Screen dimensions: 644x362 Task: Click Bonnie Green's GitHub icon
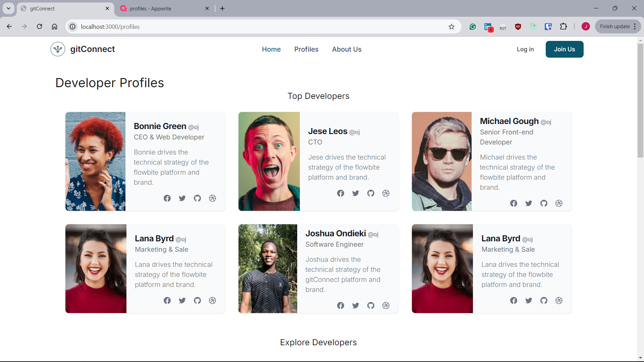pos(197,198)
